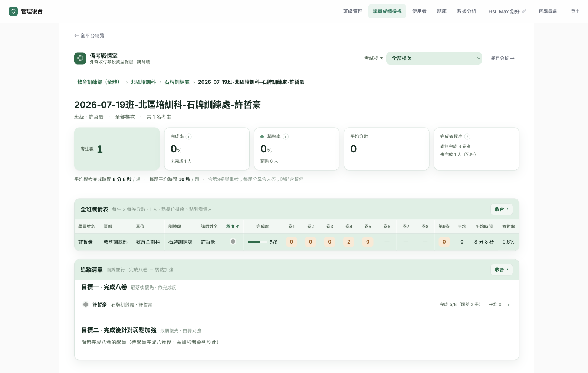
Task: Click the 0.6% accuracy value
Action: [x=509, y=242]
